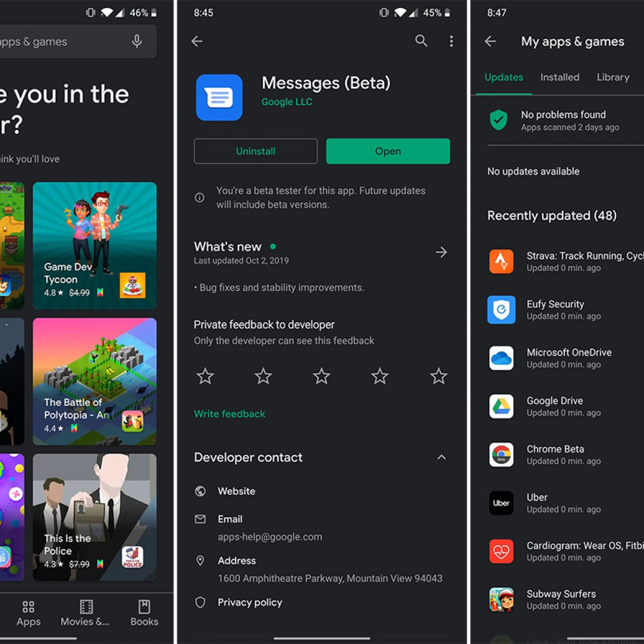The width and height of the screenshot is (644, 644).
Task: Tap the search magnifier icon
Action: click(x=421, y=41)
